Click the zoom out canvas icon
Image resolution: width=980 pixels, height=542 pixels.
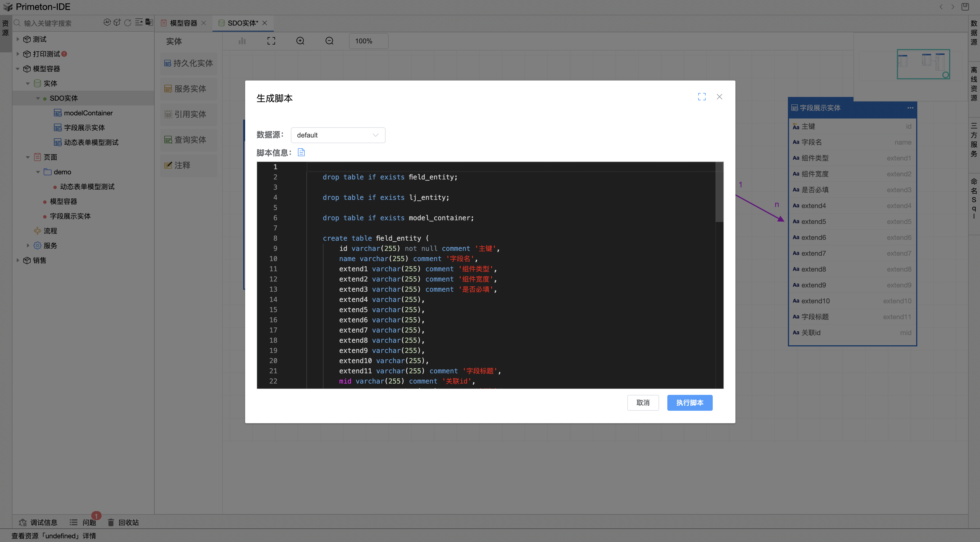coord(329,41)
